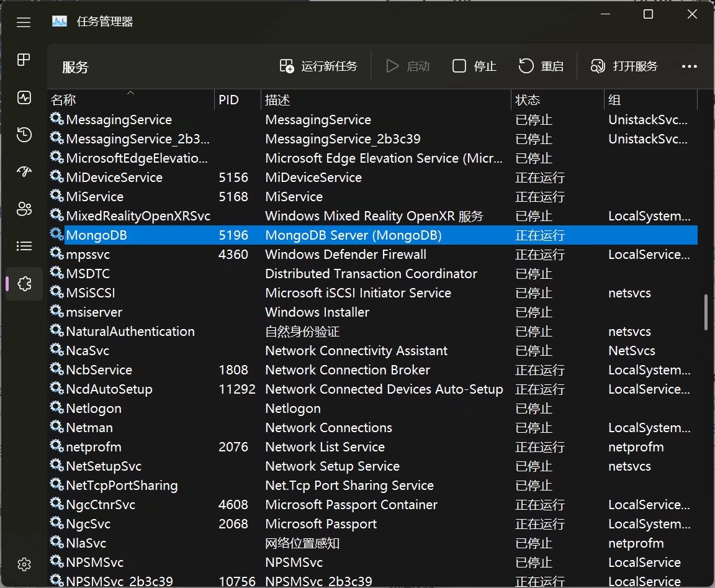Viewport: 715px width, 588px height.
Task: Open the hamburger navigation menu
Action: pyautogui.click(x=24, y=22)
